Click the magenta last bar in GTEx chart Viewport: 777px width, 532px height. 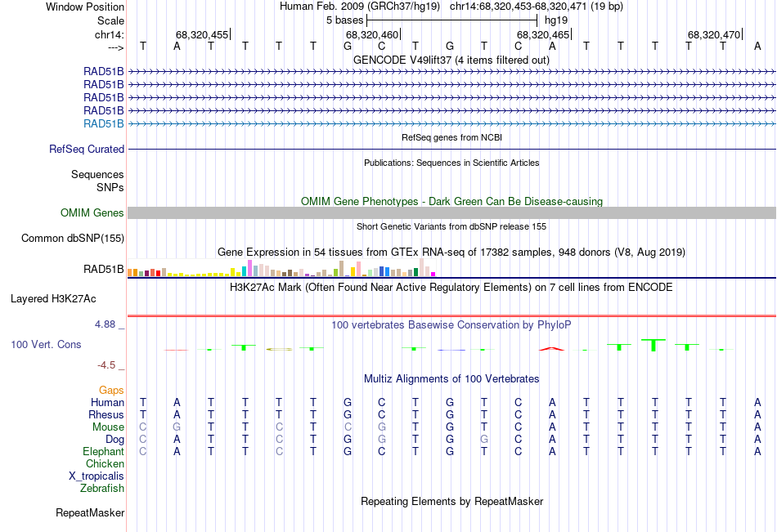pos(433,274)
